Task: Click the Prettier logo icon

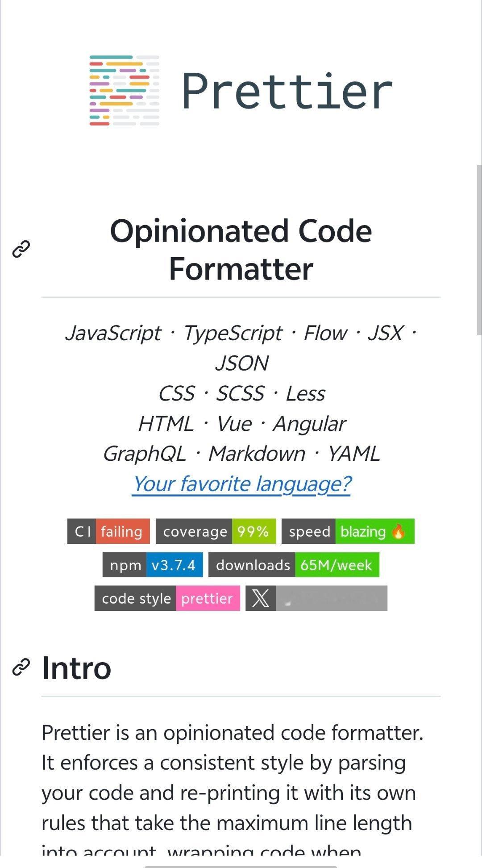Action: point(124,91)
